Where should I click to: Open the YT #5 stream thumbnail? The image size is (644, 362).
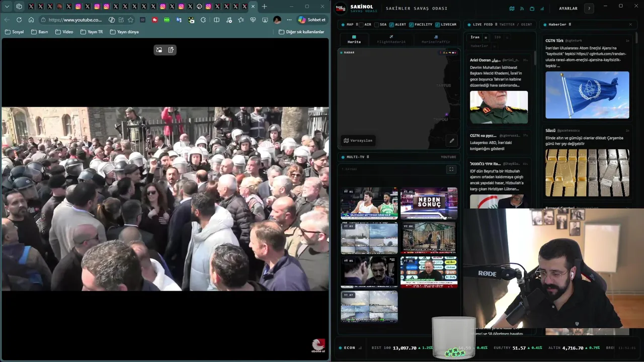tap(369, 272)
